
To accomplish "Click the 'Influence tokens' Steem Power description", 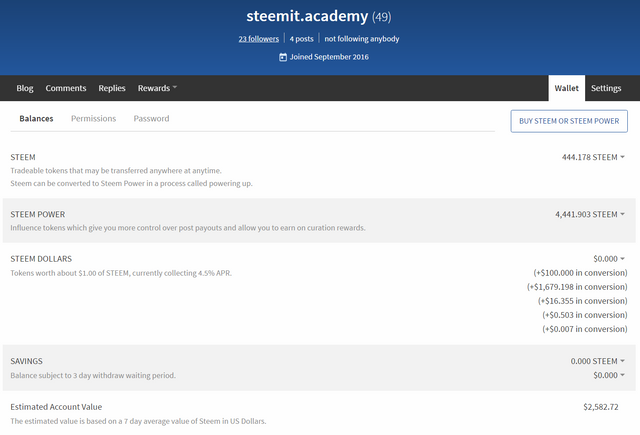I will [x=188, y=228].
